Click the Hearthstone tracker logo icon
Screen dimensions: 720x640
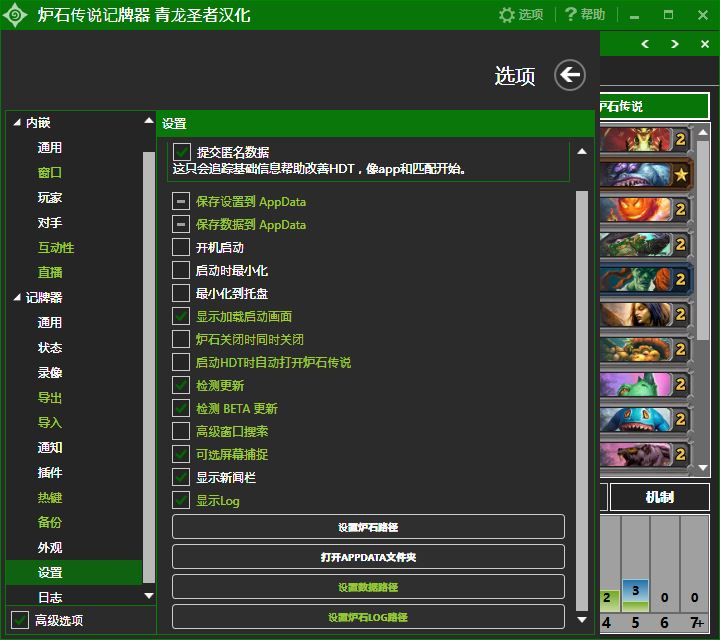coord(15,15)
